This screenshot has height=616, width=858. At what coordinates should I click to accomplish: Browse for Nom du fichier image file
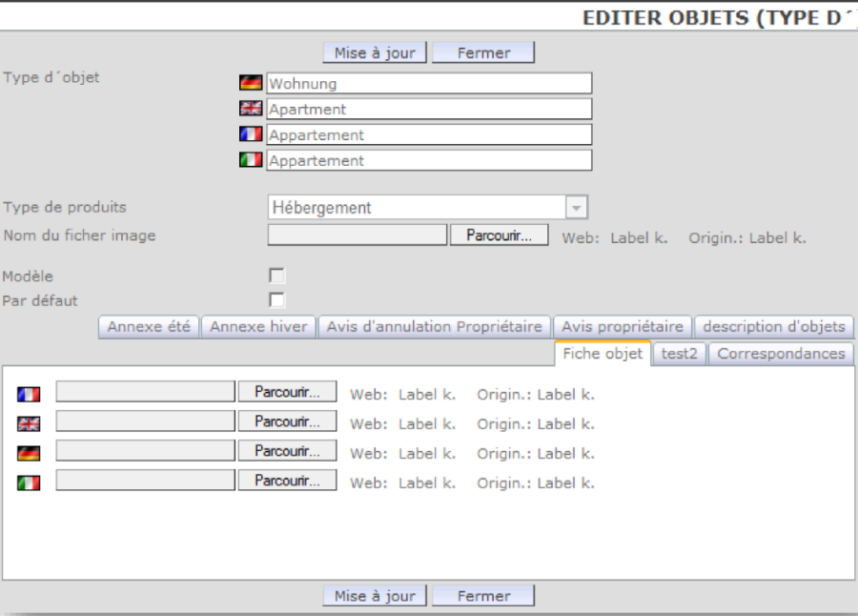click(499, 236)
